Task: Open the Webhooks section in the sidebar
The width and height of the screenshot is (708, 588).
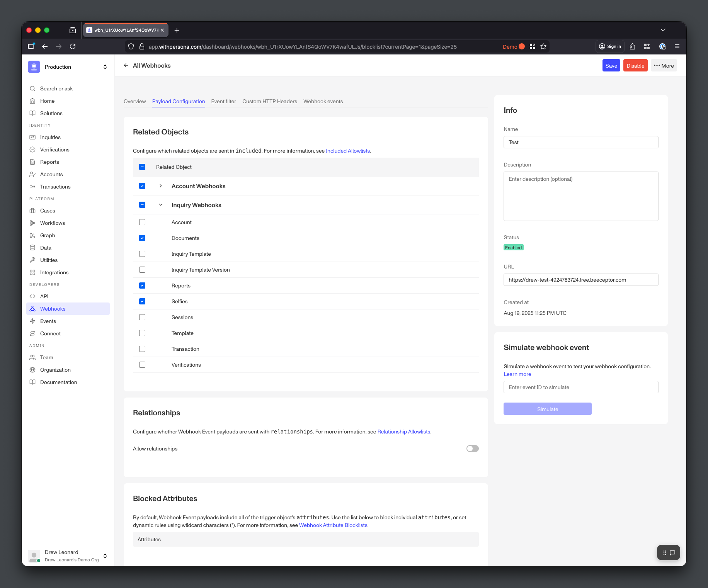Action: click(33, 309)
